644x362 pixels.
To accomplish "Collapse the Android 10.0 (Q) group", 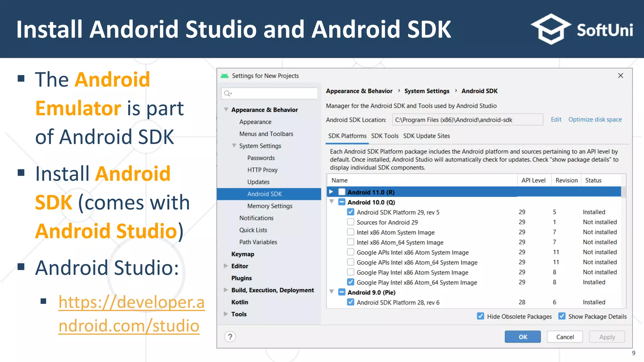I will 331,202.
